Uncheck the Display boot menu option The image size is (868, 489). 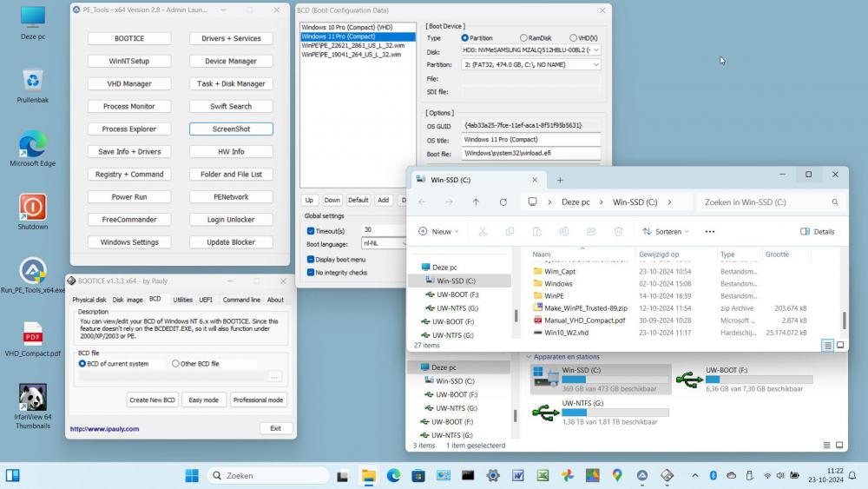pos(311,260)
